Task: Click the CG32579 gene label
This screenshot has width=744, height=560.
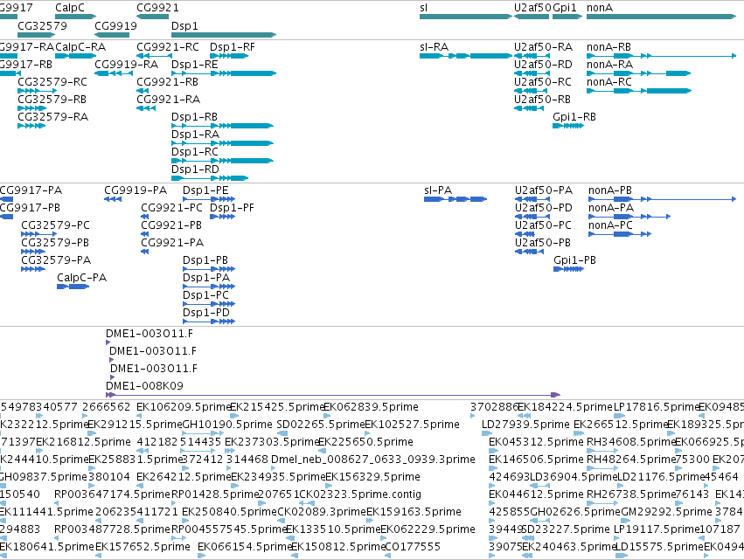Action: coord(42,25)
